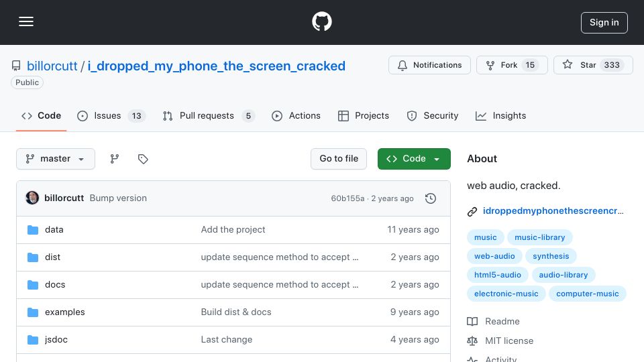This screenshot has width=644, height=362.
Task: Open the jsdoc folder
Action: [x=56, y=340]
